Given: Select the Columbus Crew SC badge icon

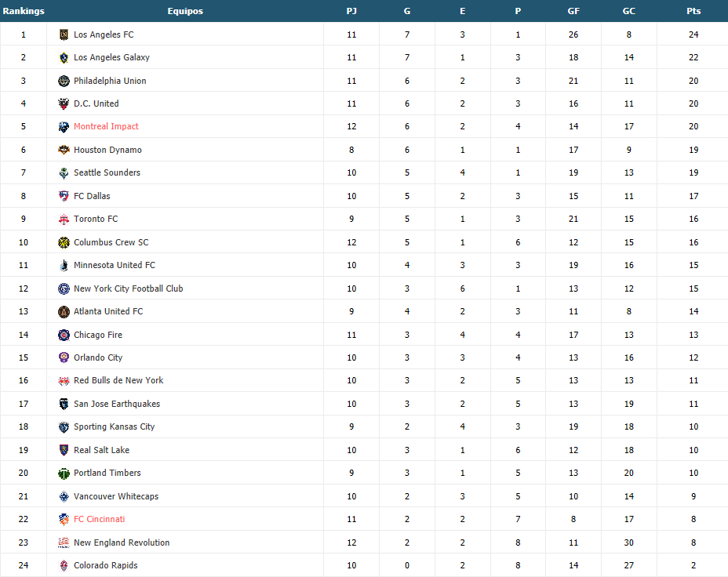Looking at the screenshot, I should pyautogui.click(x=64, y=242).
